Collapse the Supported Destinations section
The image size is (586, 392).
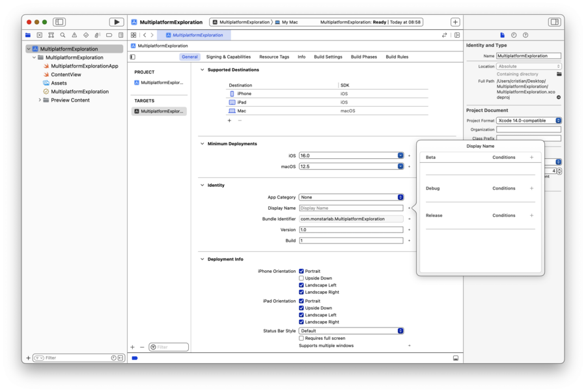tap(202, 70)
